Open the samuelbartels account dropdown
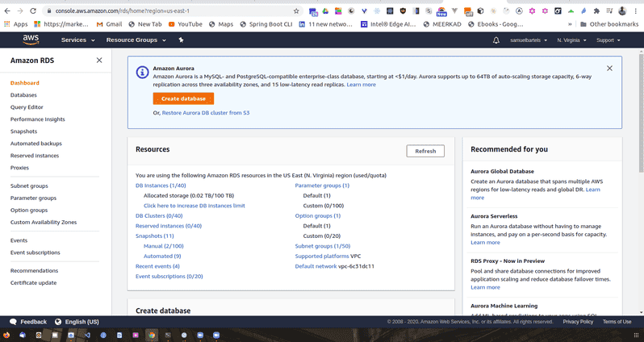 tap(529, 40)
